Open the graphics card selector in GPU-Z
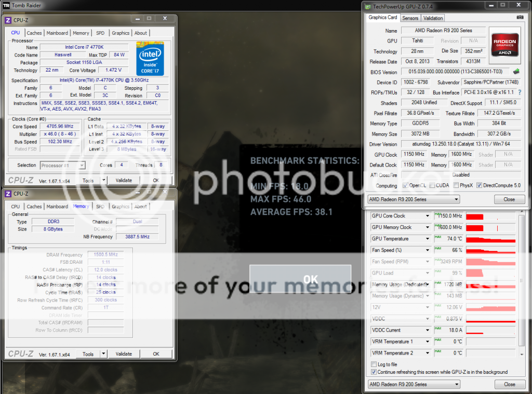The width and height of the screenshot is (532, 394). click(x=414, y=199)
